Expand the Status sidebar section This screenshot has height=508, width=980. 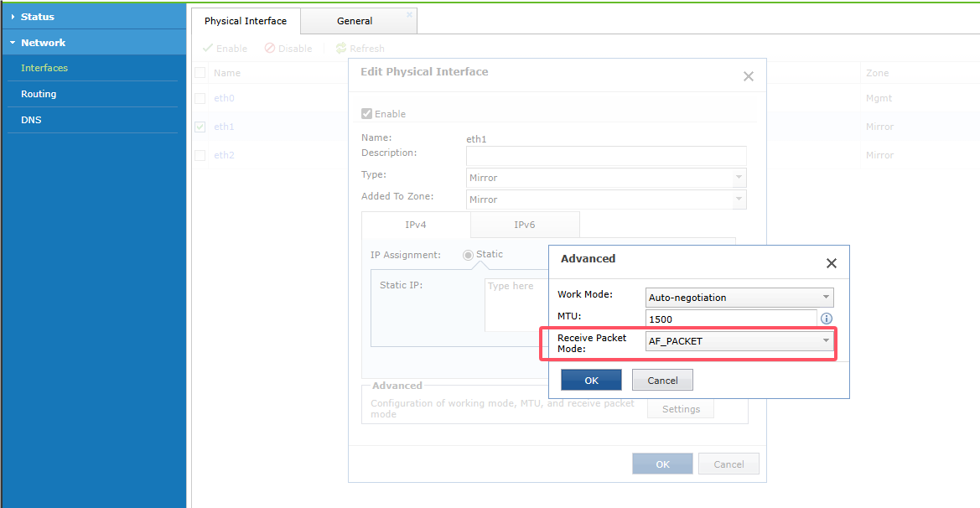[x=13, y=17]
